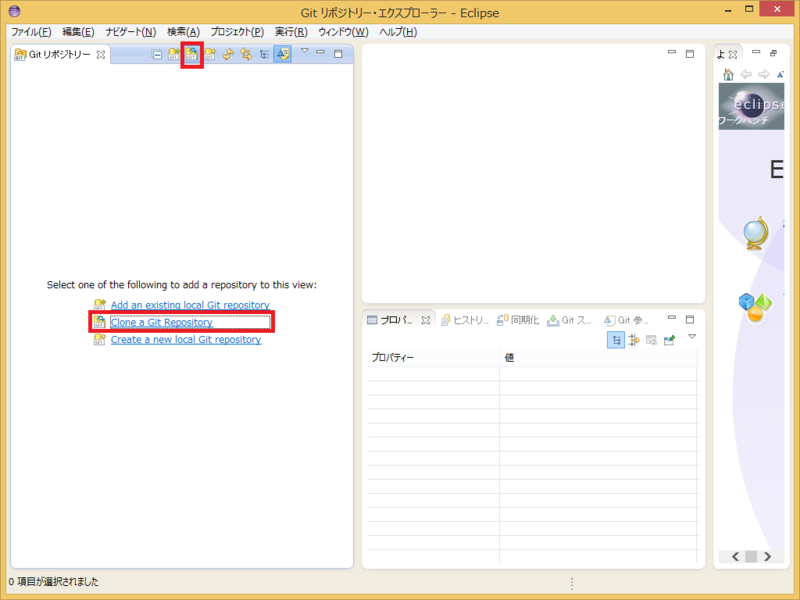Click icon beside Create a new local repository link
Viewport: 800px width, 600px height.
99,339
